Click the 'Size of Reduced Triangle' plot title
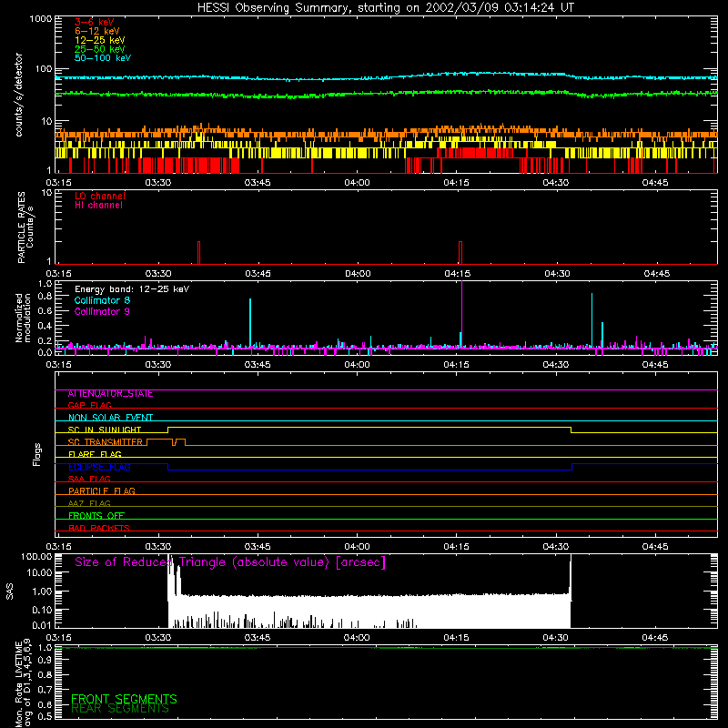Viewport: 728px width, 728px height. click(x=230, y=562)
